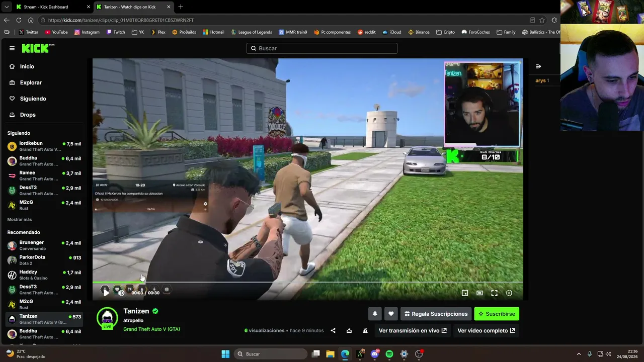Screen dimensions: 644x362
Task: Open the reddit bookmark
Action: pyautogui.click(x=366, y=32)
